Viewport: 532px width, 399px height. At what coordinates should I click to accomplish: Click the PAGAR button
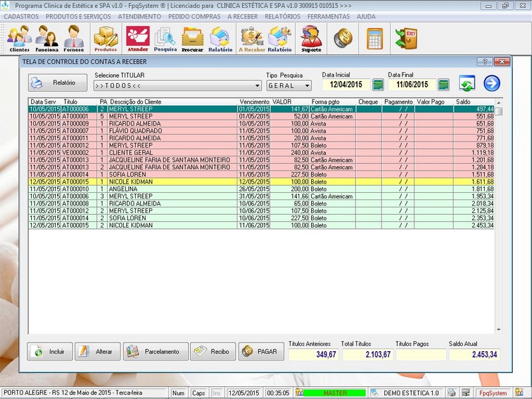tap(261, 352)
